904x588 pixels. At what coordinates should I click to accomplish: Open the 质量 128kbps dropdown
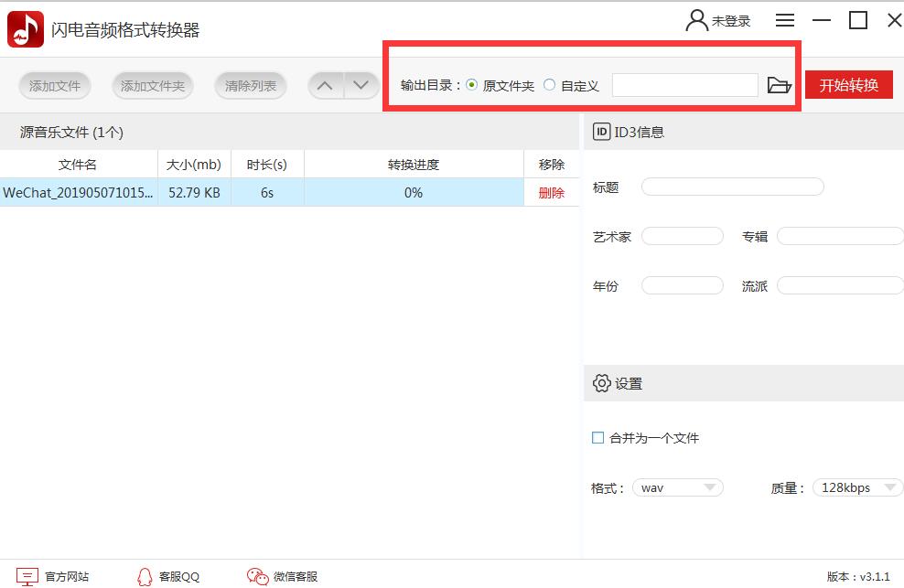tap(856, 487)
